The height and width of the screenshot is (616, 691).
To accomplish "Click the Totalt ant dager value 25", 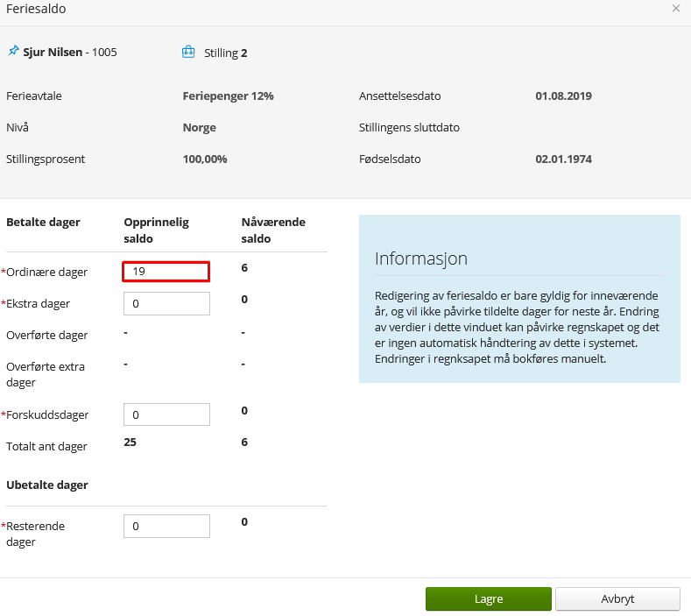I will coord(130,443).
